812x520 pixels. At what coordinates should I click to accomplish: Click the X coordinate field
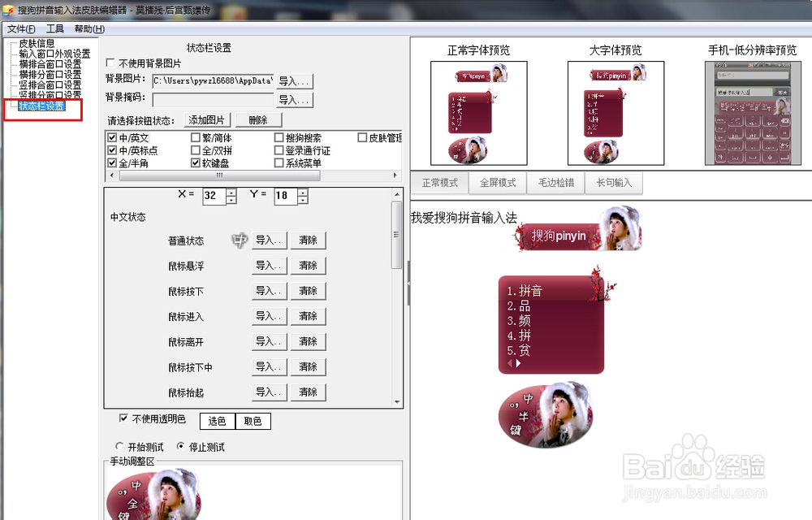(214, 195)
